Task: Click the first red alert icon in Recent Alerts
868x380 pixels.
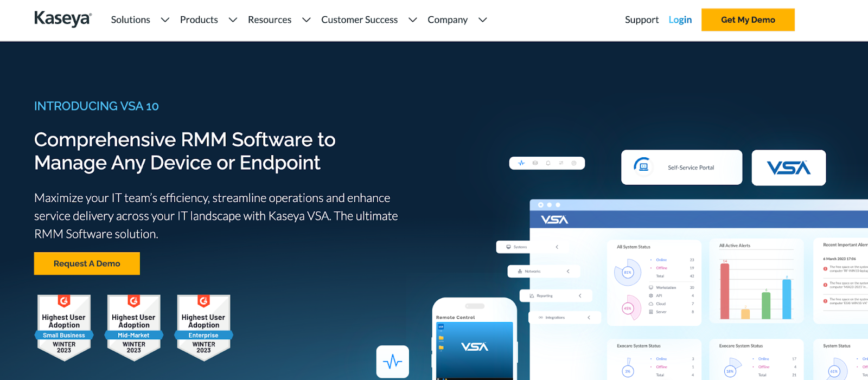Action: tap(825, 269)
